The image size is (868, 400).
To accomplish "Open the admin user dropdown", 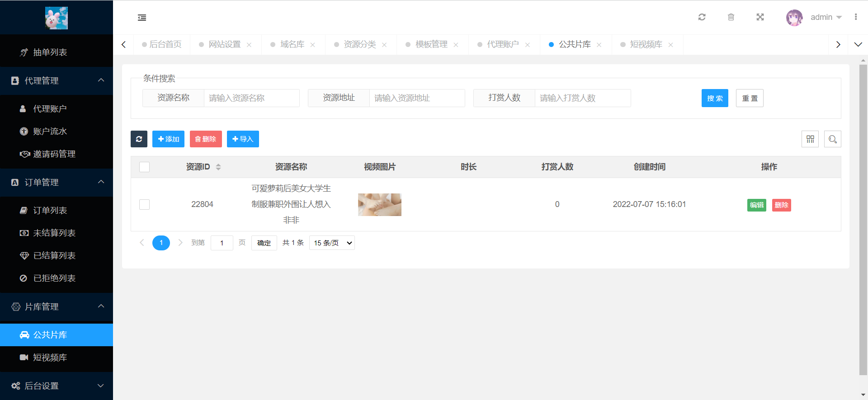I will coord(826,17).
